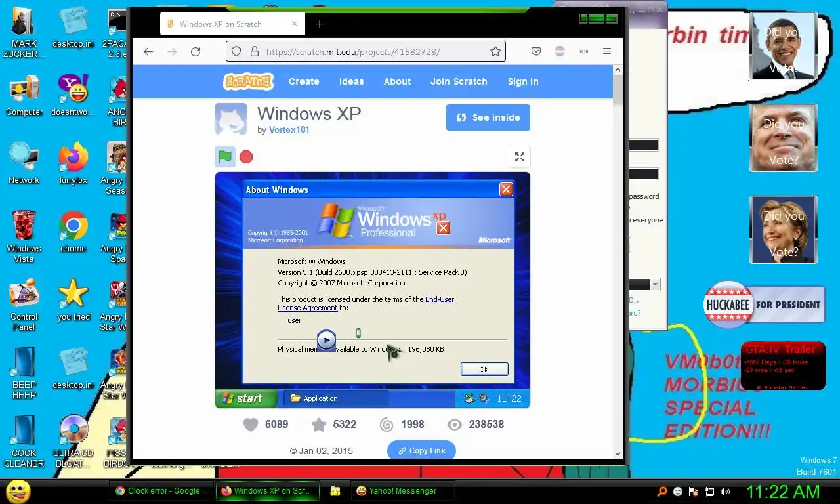This screenshot has width=840, height=504.
Task: Open the Computer desktop icon
Action: [24, 96]
